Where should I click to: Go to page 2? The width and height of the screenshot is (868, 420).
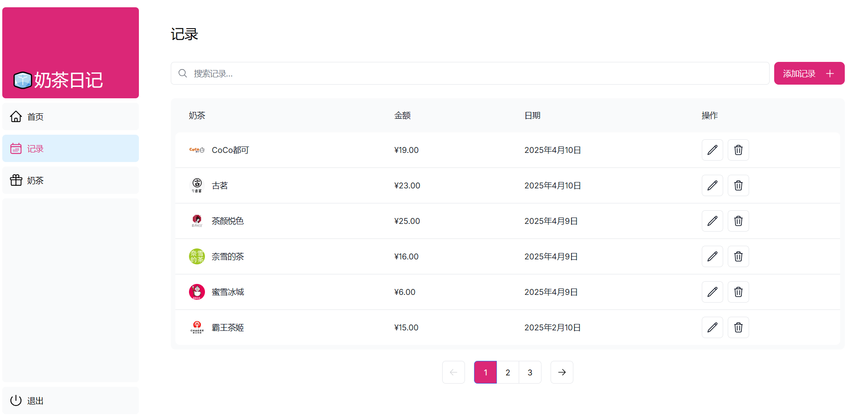(x=508, y=372)
